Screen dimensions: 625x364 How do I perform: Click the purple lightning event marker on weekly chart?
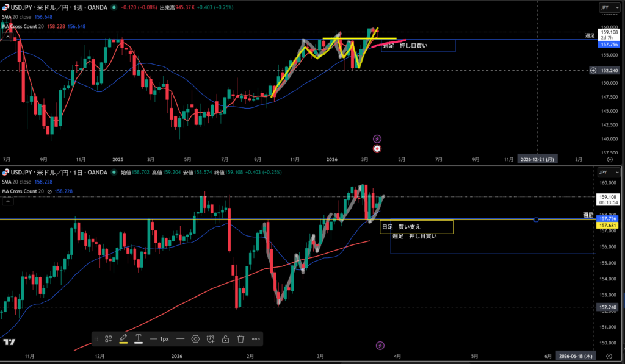377,139
